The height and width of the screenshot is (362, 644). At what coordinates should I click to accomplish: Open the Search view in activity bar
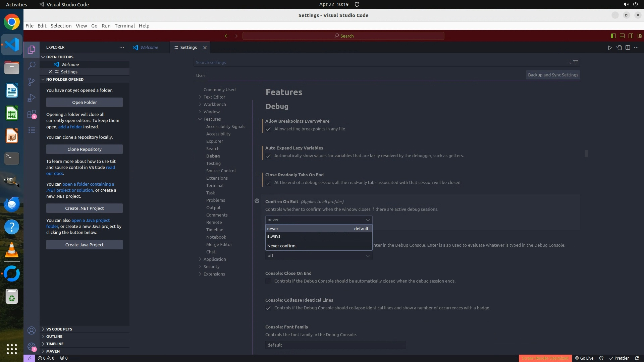click(x=32, y=65)
